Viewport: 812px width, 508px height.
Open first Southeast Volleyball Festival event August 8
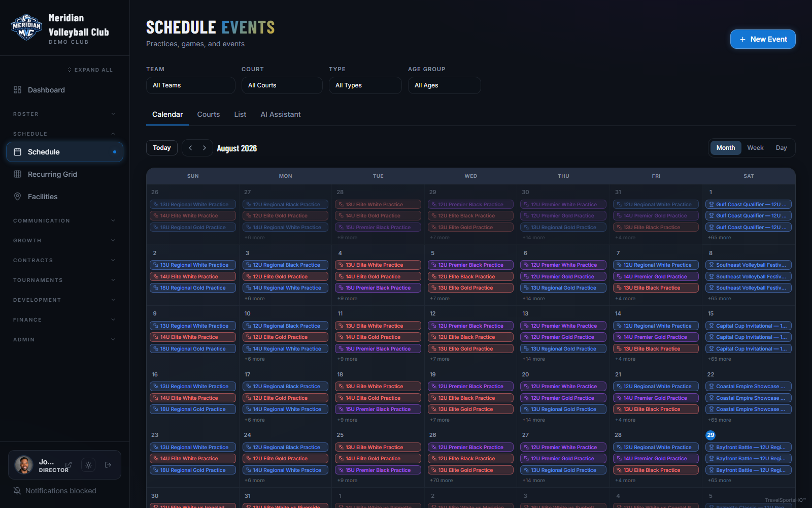[x=749, y=265]
